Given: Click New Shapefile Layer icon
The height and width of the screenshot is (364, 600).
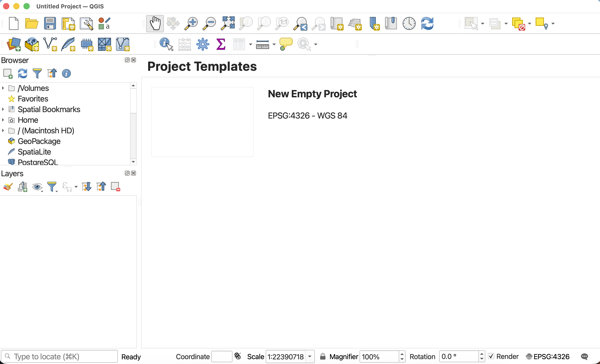Looking at the screenshot, I should 50,44.
